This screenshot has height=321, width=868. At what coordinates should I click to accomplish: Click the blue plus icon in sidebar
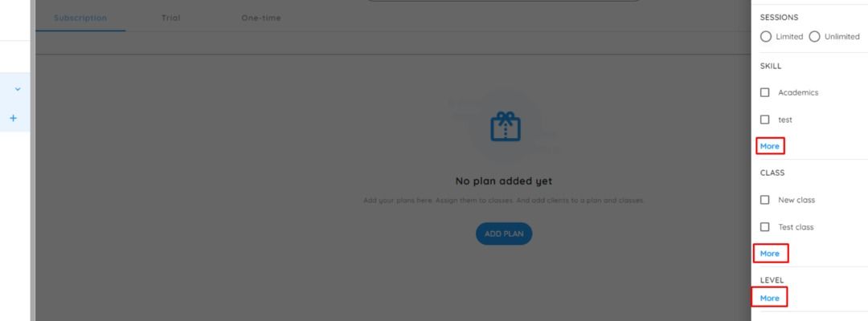[14, 118]
